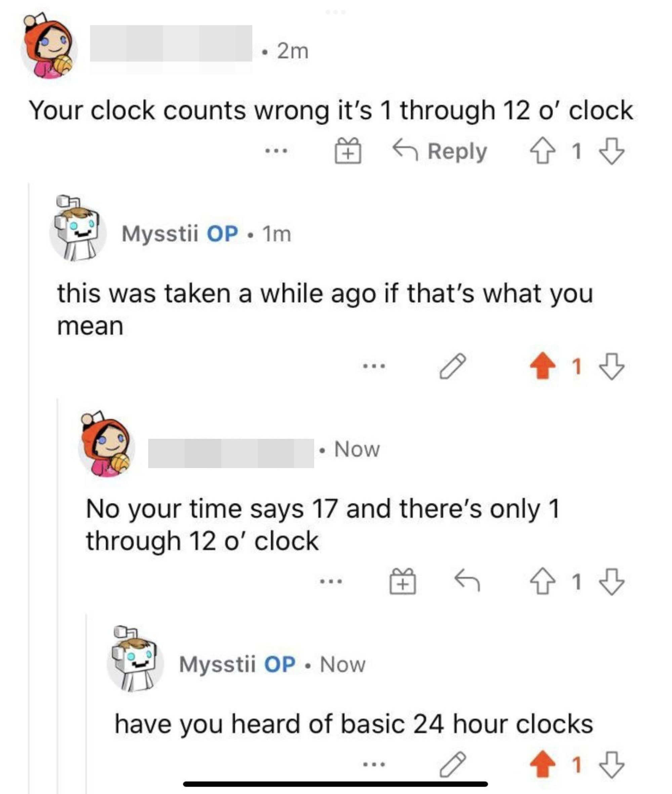Reply to the 'your time says 17' comment

coord(467,581)
